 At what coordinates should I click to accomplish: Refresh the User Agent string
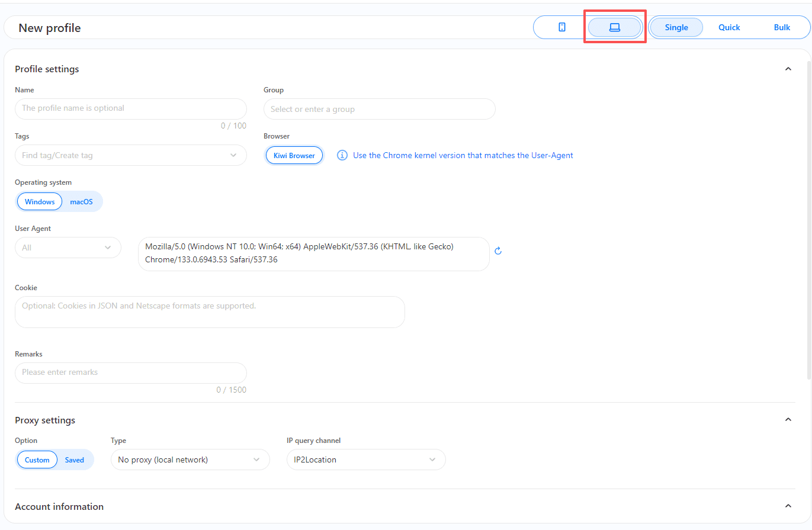(498, 251)
